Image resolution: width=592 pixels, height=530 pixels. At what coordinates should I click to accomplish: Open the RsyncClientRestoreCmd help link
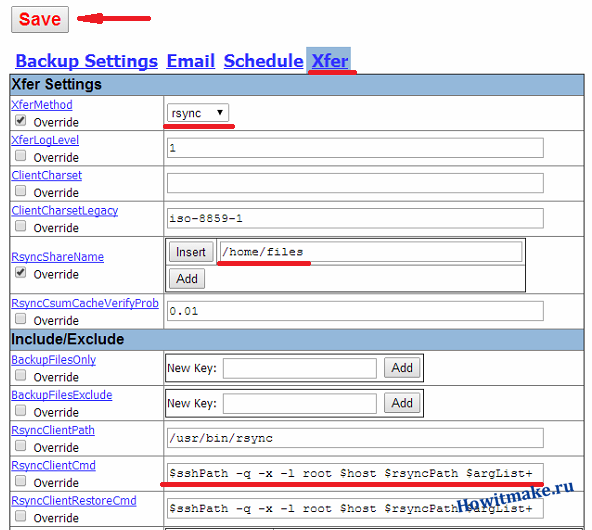point(74,501)
